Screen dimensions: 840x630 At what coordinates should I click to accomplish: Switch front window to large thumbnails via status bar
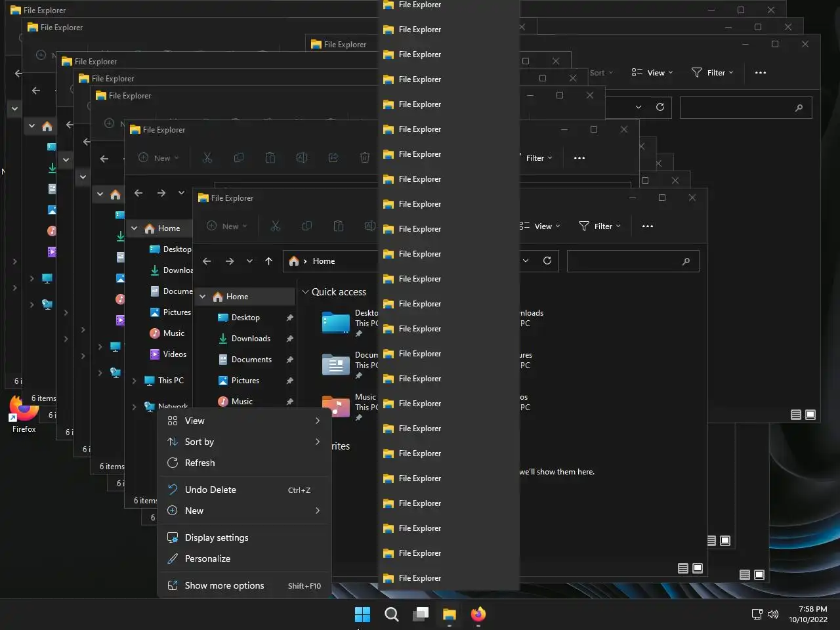click(x=698, y=568)
